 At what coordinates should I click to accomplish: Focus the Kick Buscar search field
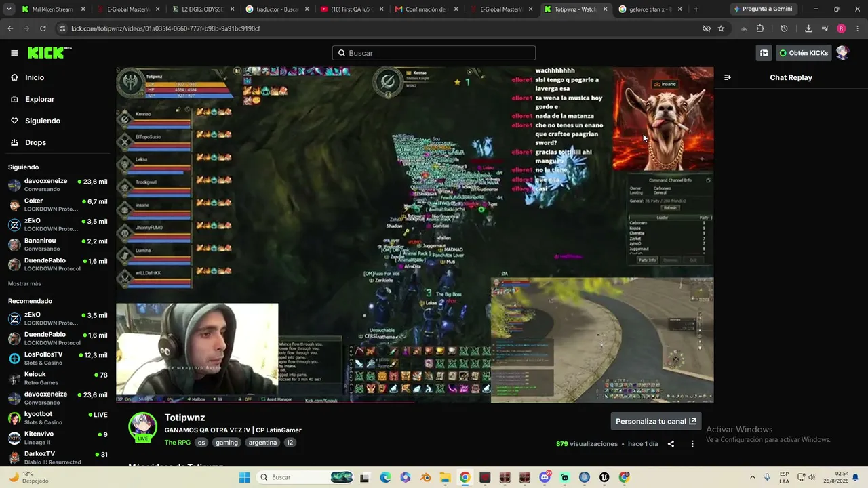(434, 53)
